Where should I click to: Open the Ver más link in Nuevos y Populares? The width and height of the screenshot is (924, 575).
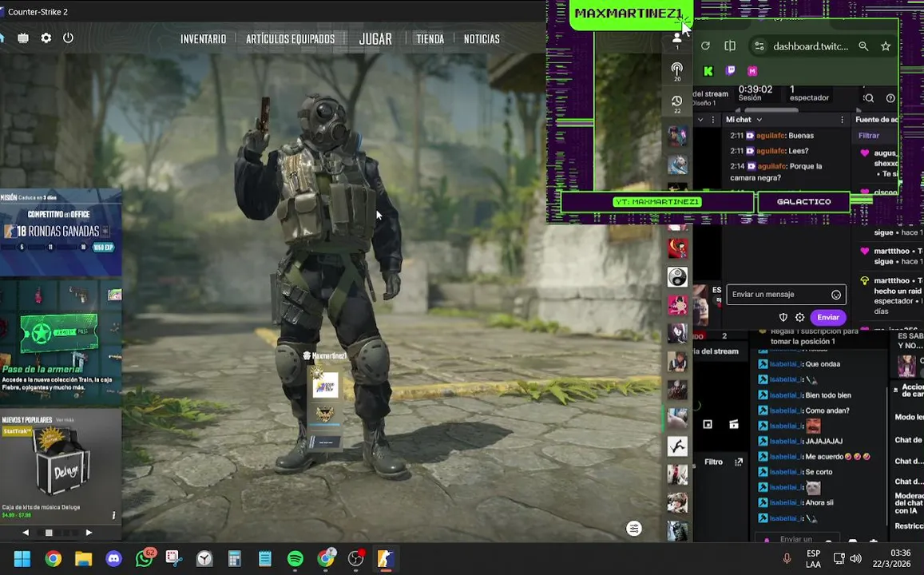(x=65, y=420)
